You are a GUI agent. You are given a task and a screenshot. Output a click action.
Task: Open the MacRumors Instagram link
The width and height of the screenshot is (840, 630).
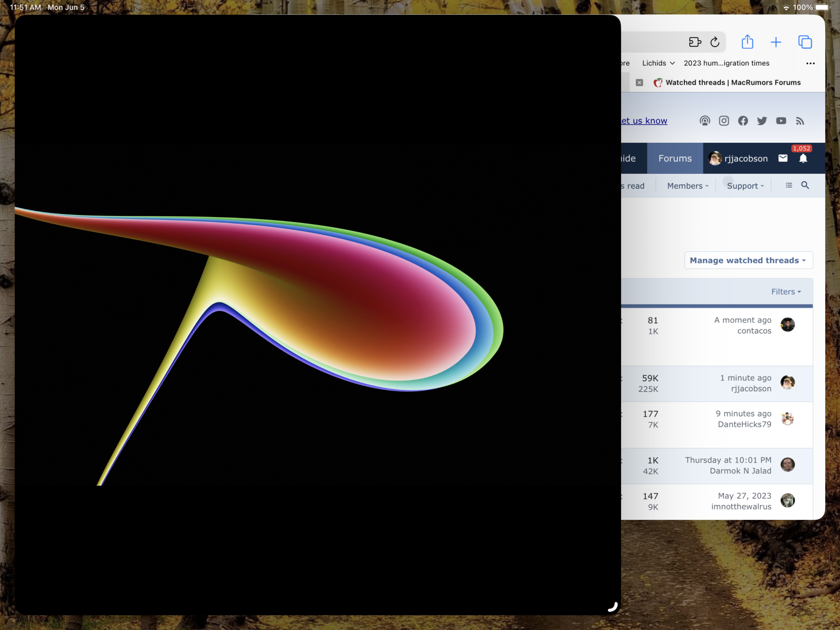(724, 121)
